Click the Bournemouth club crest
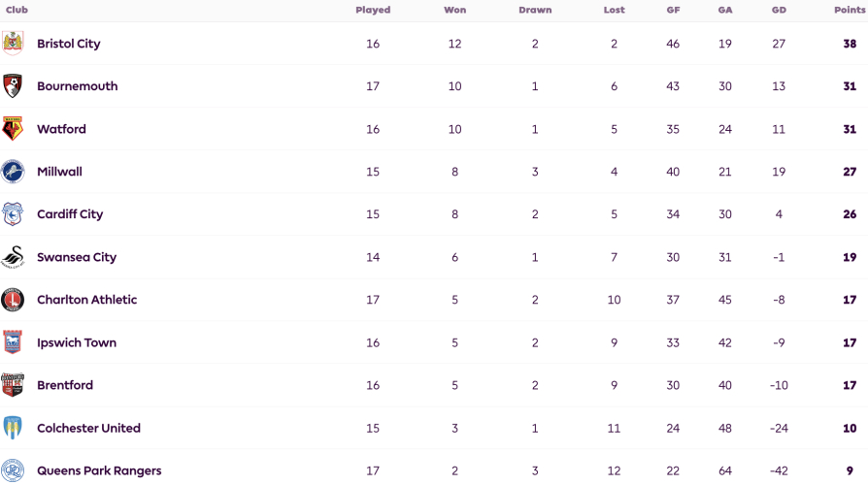The width and height of the screenshot is (868, 485). pos(13,85)
